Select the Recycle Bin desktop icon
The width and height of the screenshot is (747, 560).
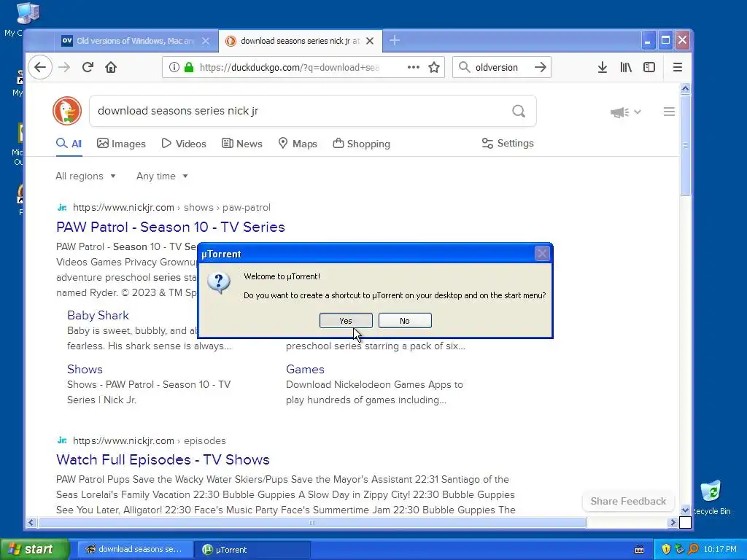click(x=711, y=498)
